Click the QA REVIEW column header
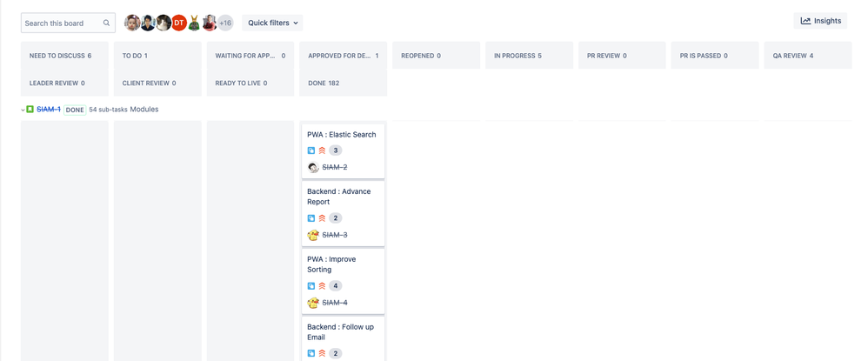The height and width of the screenshot is (361, 868). point(808,56)
